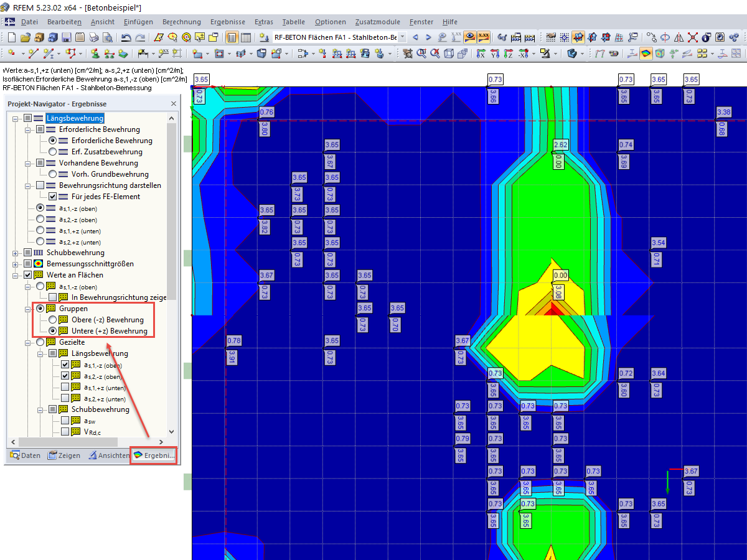The height and width of the screenshot is (560, 747).
Task: Save the model with the floppy disk icon
Action: click(67, 37)
